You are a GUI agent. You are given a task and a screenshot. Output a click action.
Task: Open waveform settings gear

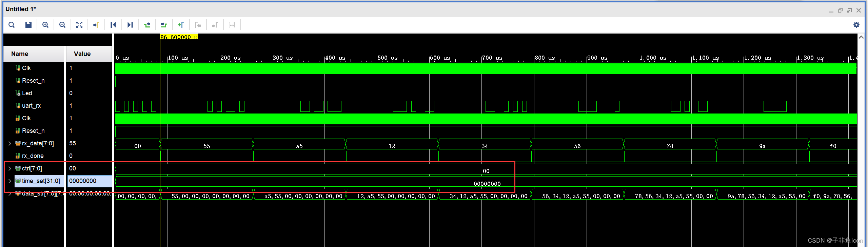point(856,25)
